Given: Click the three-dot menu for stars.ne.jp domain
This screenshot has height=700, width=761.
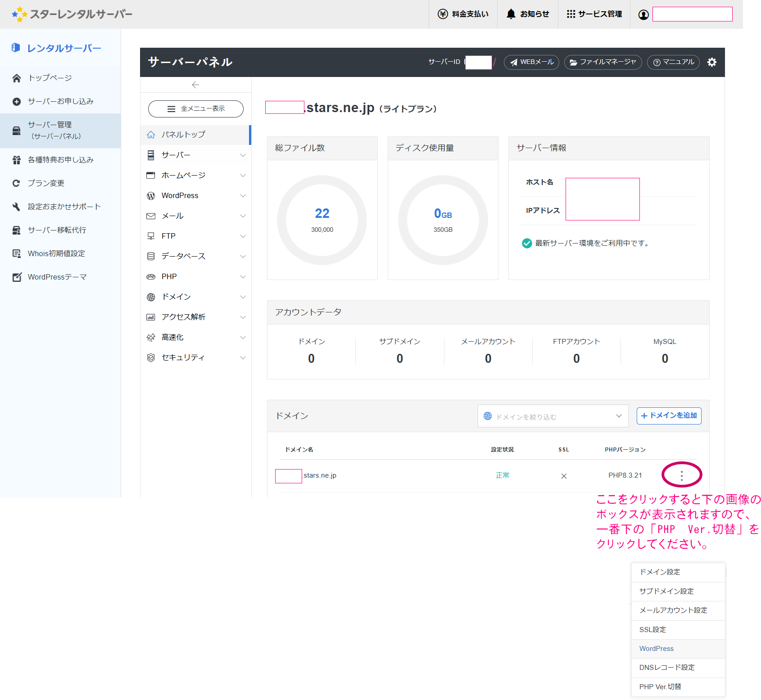Looking at the screenshot, I should [681, 475].
